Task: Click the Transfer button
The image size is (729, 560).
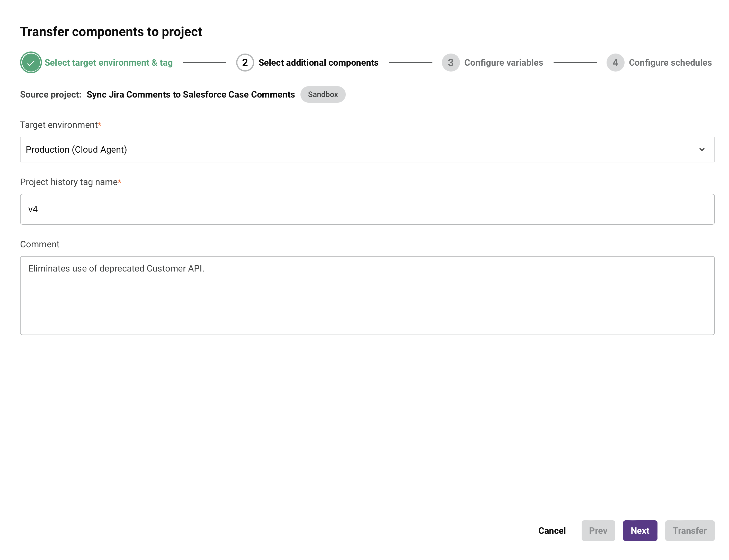Action: pyautogui.click(x=689, y=530)
